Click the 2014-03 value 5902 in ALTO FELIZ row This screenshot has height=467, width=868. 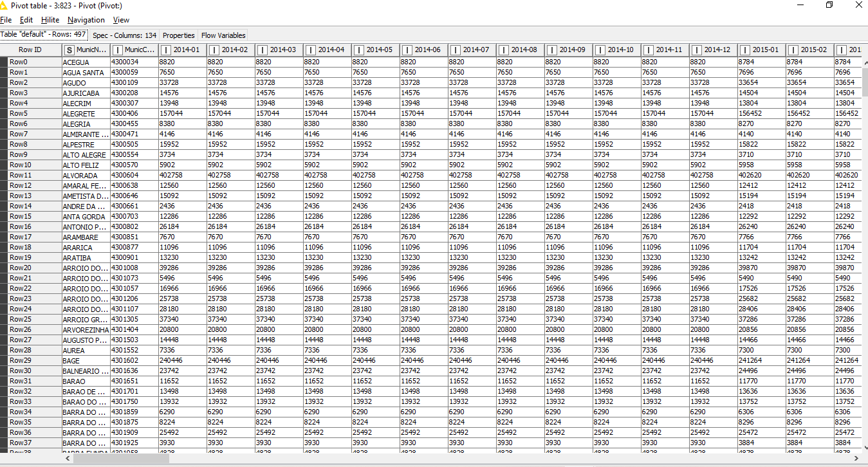point(279,165)
